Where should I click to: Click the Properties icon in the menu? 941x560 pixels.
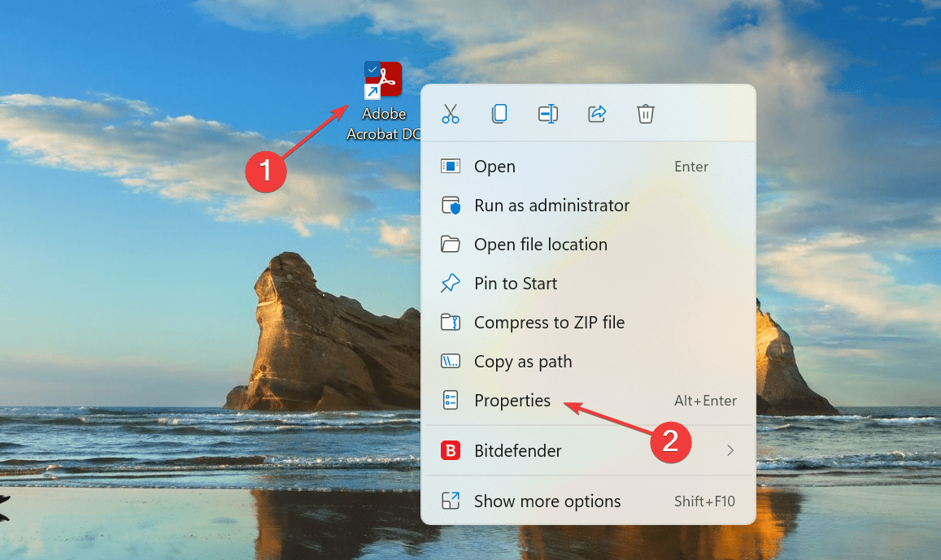point(451,400)
